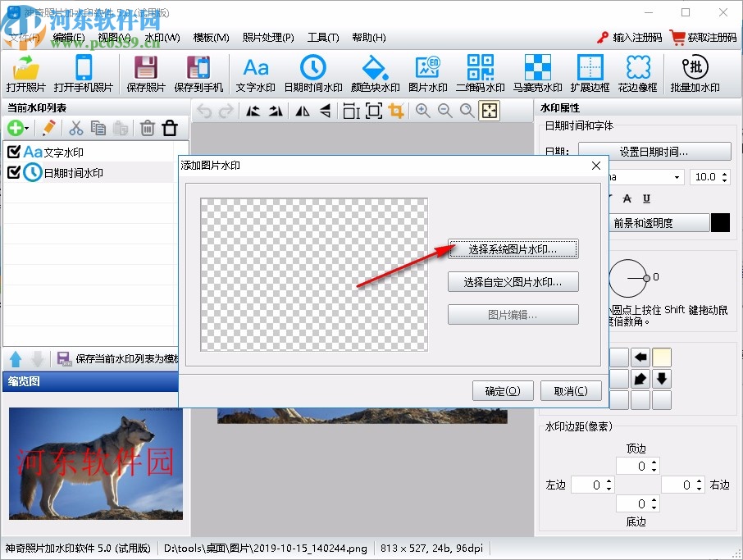Screen dimensions: 743x560
Task: Click 设置日期时间 button
Action: click(654, 152)
